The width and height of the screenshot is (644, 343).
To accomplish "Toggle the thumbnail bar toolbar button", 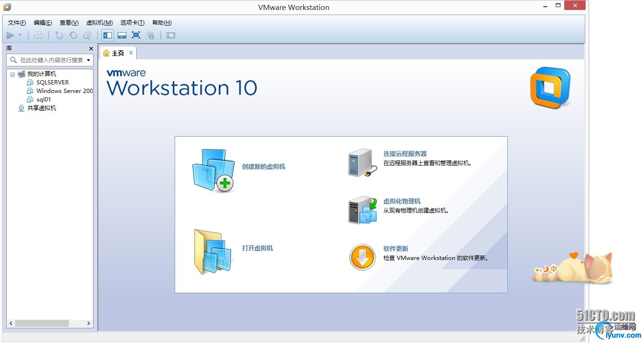I will pyautogui.click(x=122, y=35).
